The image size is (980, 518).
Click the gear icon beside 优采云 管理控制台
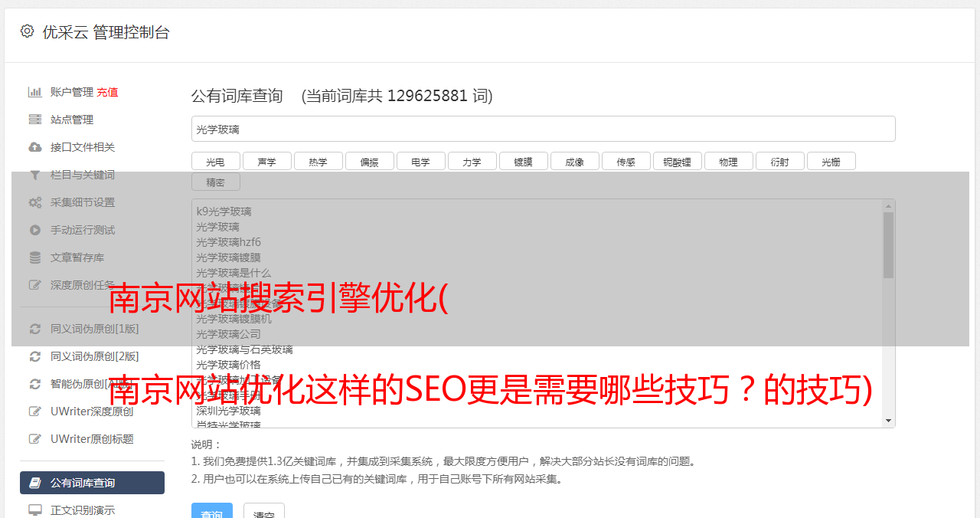pos(28,31)
